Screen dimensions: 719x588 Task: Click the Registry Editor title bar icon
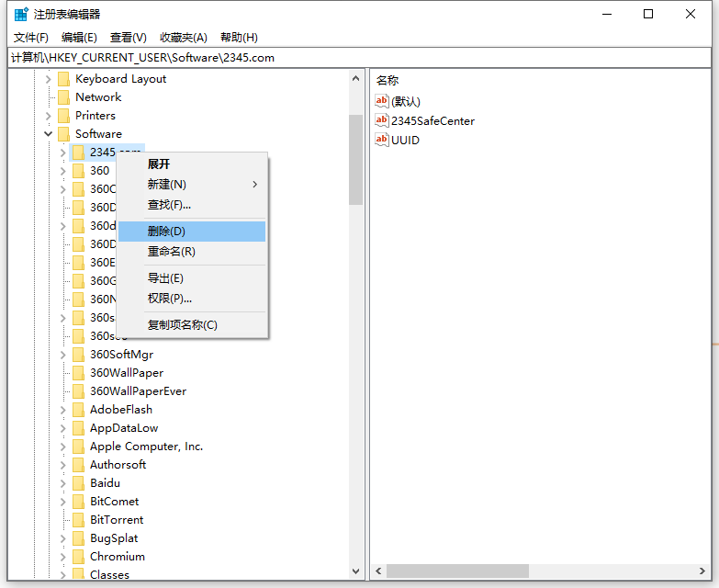(20, 14)
